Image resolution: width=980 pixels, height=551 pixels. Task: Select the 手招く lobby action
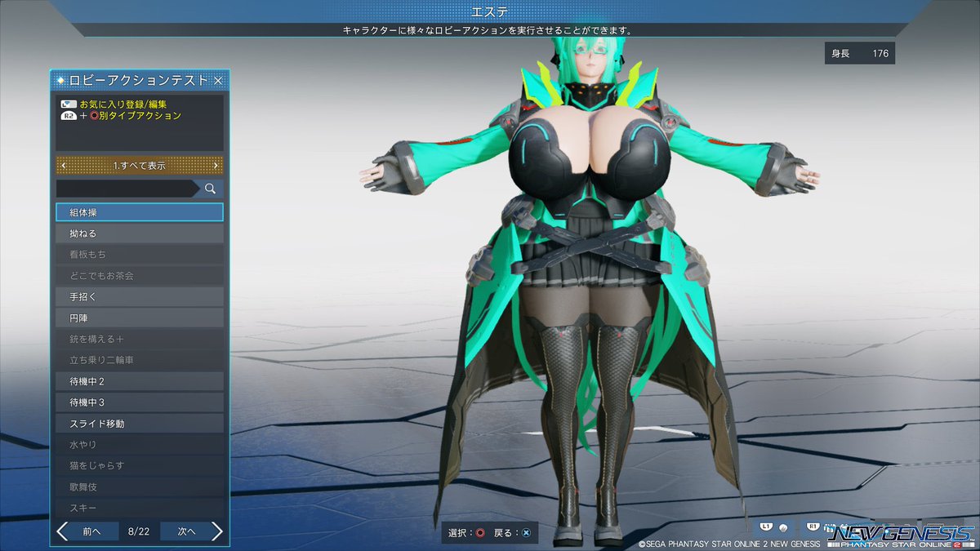pos(140,297)
